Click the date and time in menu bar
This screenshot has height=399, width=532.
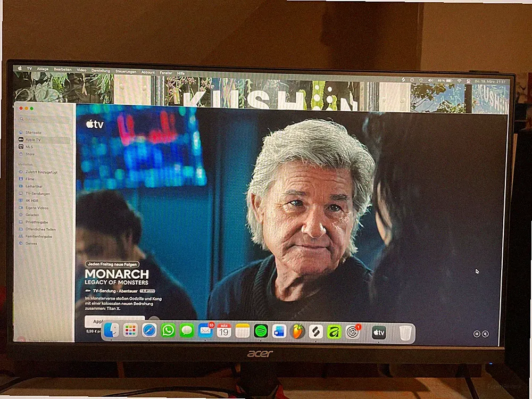tap(490, 82)
